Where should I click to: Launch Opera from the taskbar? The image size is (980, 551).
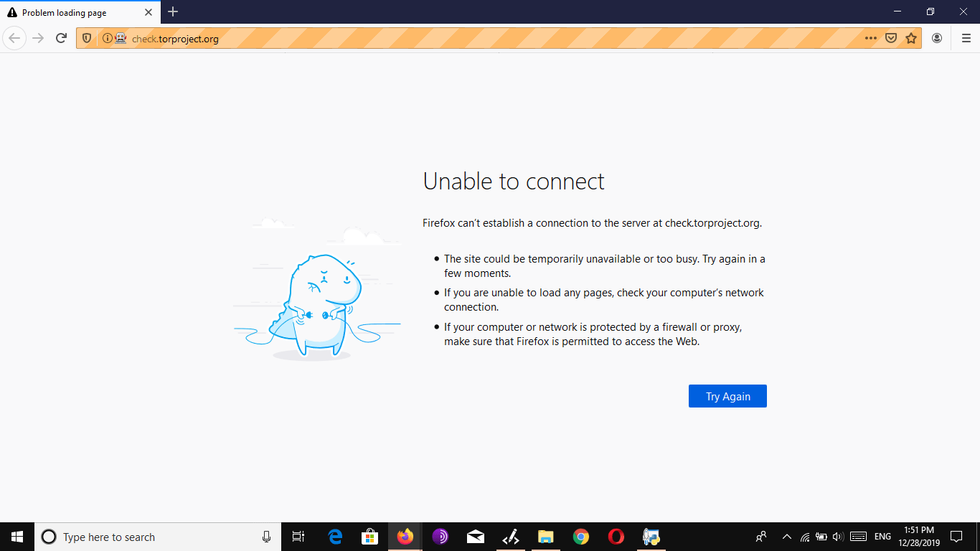(x=616, y=537)
